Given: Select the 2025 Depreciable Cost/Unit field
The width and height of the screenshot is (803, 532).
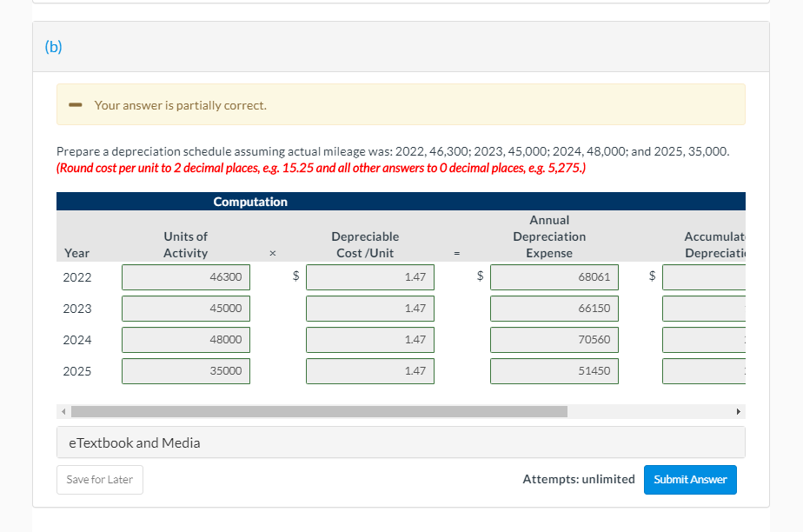Looking at the screenshot, I should 370,371.
